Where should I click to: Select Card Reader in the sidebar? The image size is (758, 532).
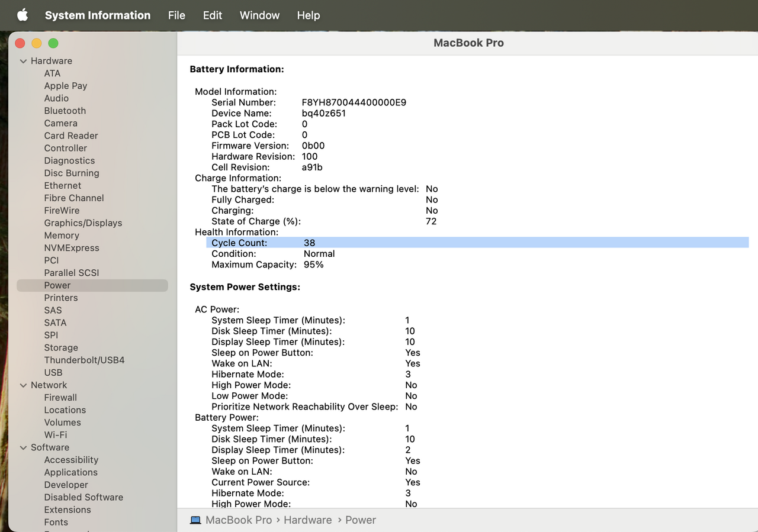click(71, 136)
